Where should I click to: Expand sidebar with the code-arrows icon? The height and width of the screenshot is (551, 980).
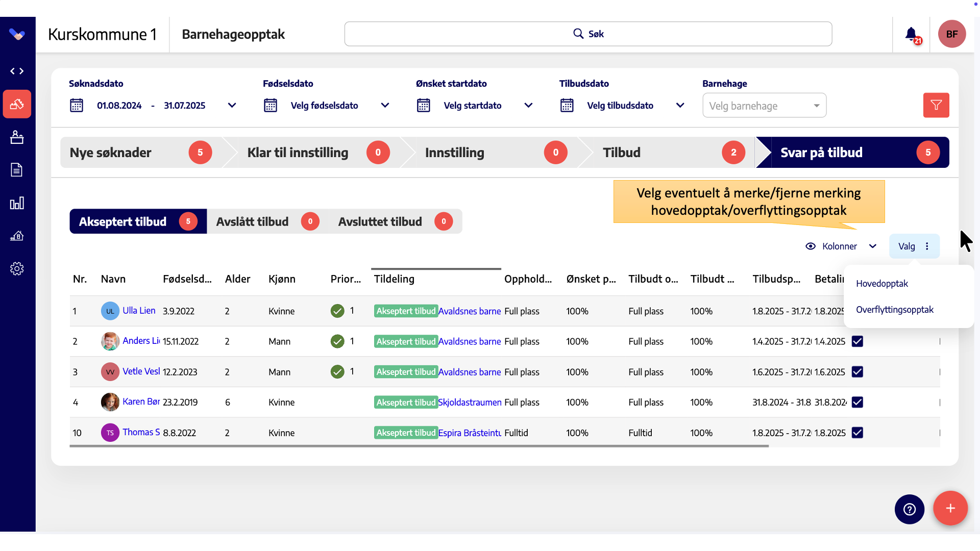click(x=17, y=71)
